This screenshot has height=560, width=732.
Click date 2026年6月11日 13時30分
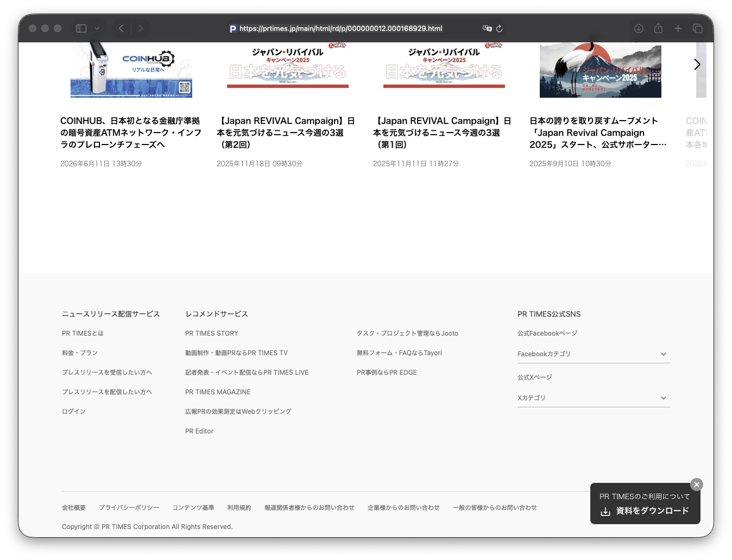coord(101,163)
